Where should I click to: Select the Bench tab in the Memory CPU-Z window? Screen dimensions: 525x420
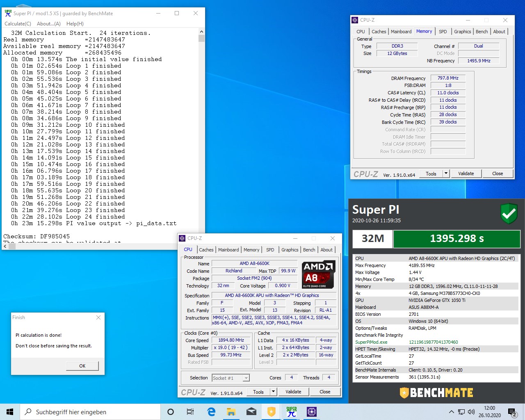482,32
